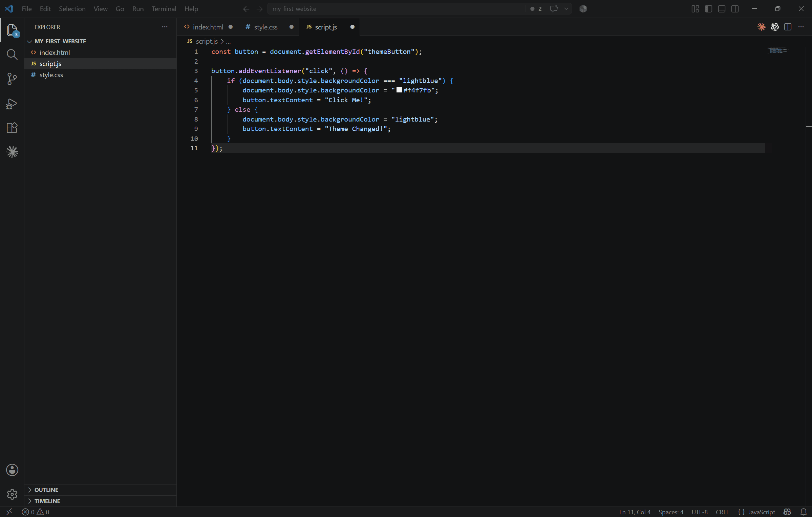Open the Manage settings gear

pos(12,494)
